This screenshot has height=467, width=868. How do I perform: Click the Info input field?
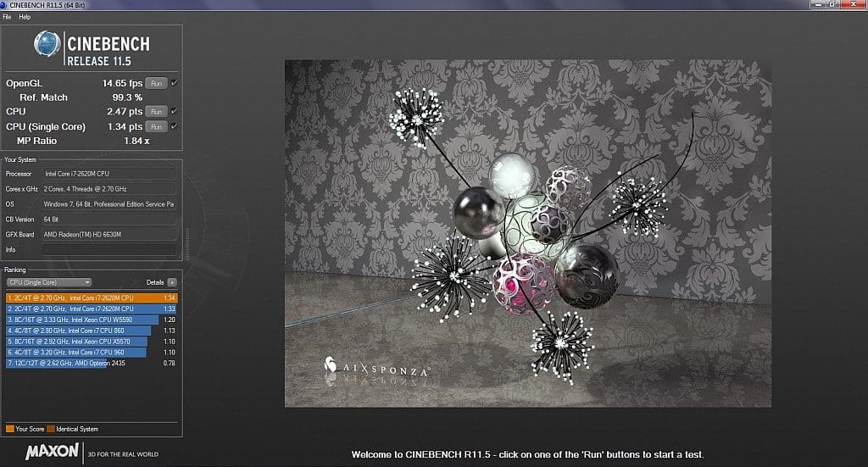(108, 250)
